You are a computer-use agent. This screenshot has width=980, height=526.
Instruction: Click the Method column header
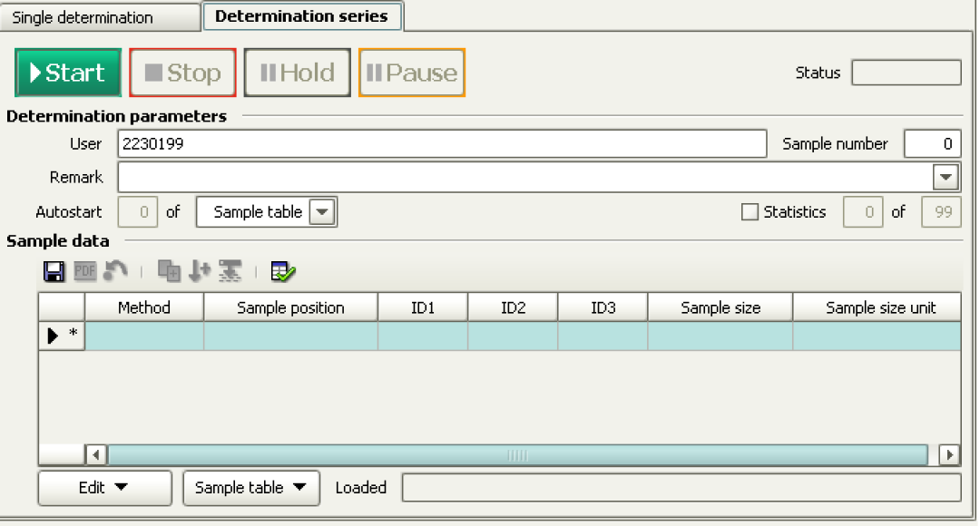pos(144,307)
